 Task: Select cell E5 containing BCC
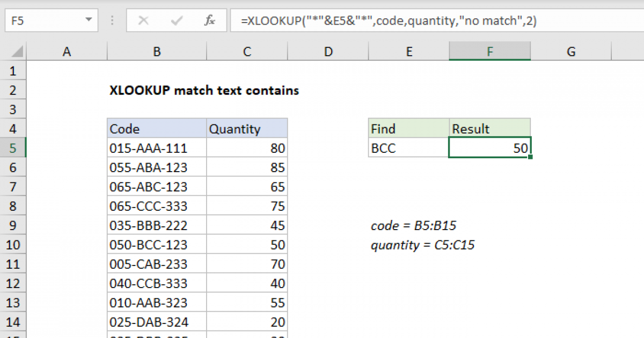408,148
